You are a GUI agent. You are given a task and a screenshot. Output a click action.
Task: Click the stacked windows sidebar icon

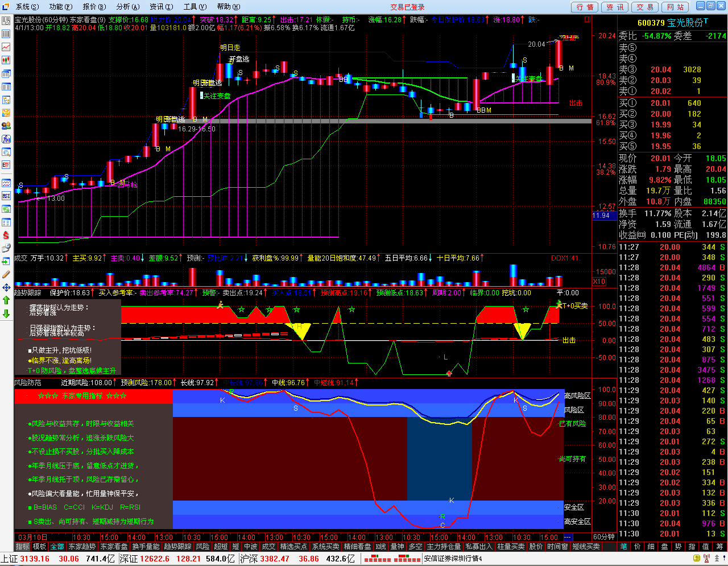pos(6,73)
